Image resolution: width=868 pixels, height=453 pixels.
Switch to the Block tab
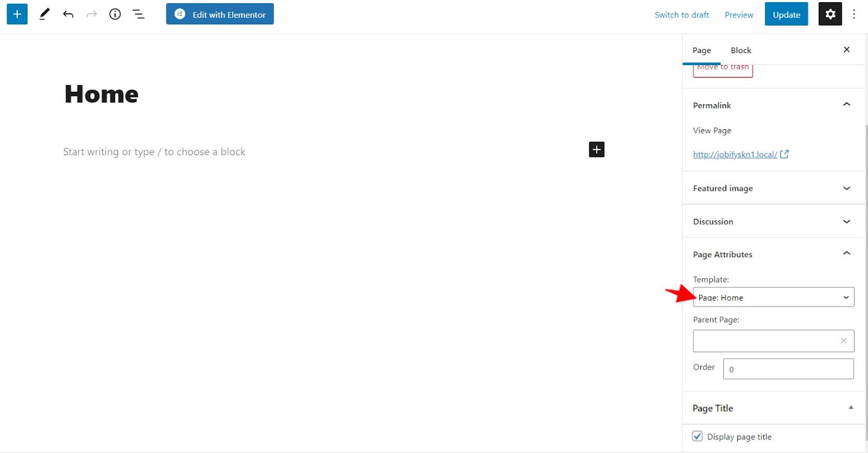tap(741, 50)
